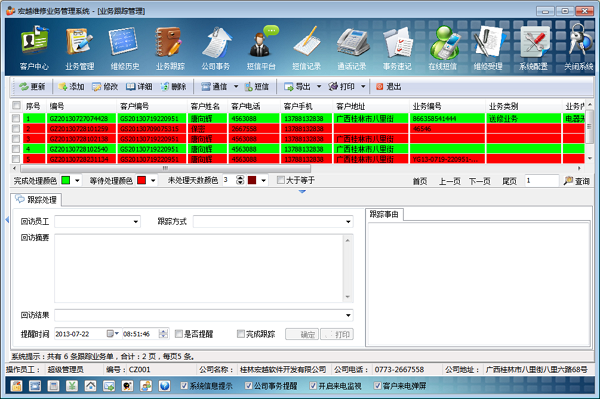Open the 导出 export dropdown arrow
This screenshot has height=399, width=600.
pyautogui.click(x=319, y=87)
